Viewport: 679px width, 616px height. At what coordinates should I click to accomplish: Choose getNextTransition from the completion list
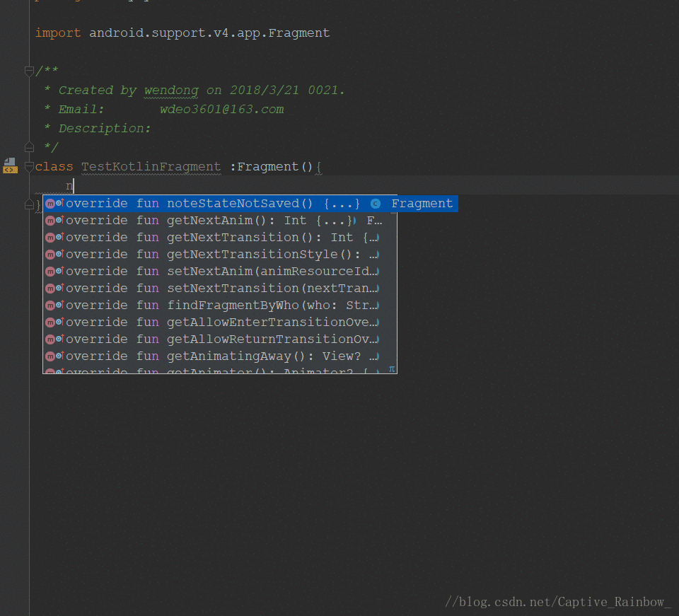(212, 238)
